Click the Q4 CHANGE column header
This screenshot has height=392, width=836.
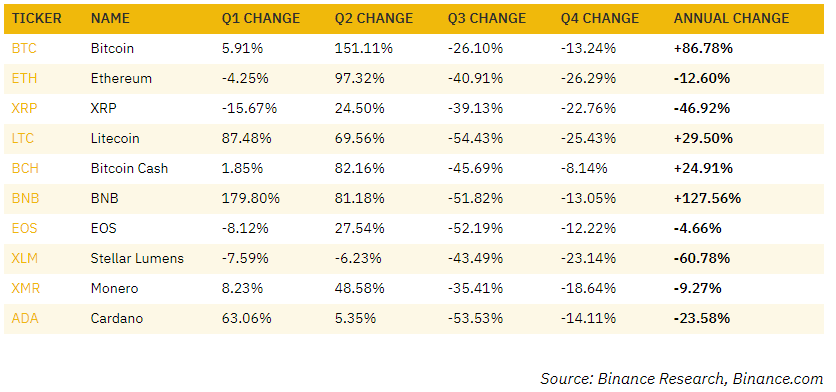coord(600,18)
